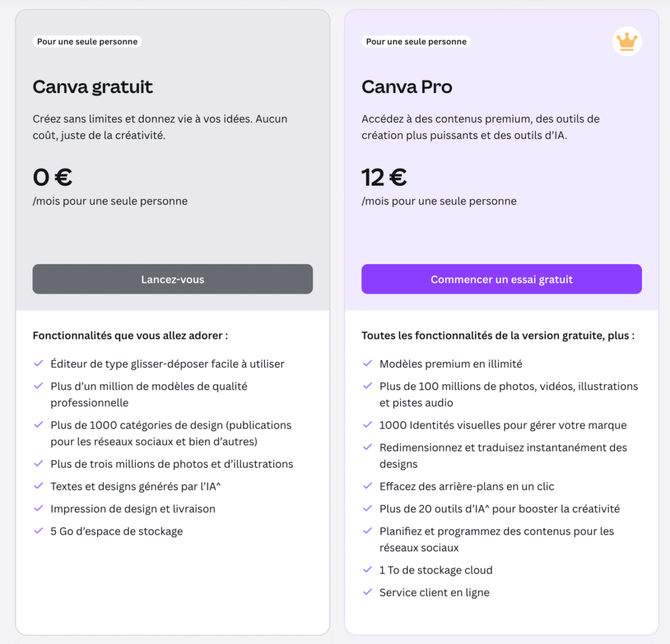The image size is (670, 644).
Task: Select the checkmark beside 'Effacez des arrière-plans en un clic'
Action: pyautogui.click(x=367, y=486)
